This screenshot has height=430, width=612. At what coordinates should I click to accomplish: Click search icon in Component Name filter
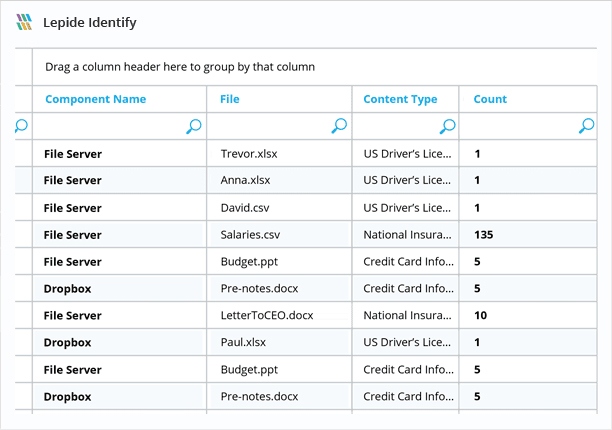[x=194, y=126]
